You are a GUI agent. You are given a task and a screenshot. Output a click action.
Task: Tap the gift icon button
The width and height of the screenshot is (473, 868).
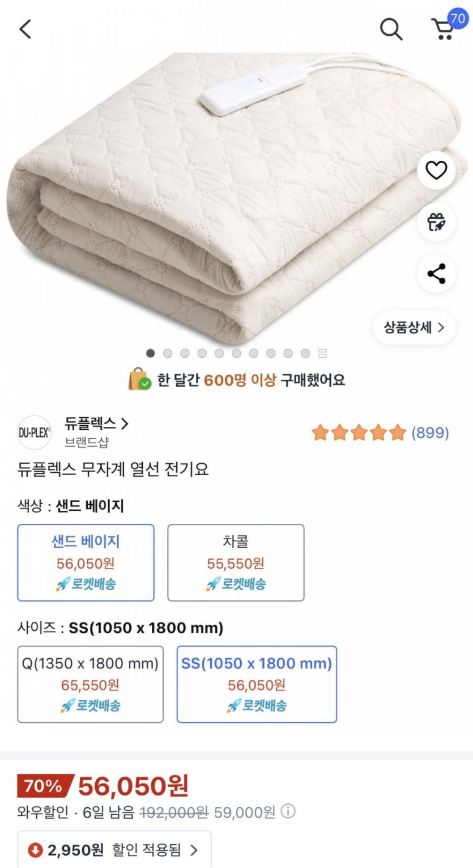(436, 222)
